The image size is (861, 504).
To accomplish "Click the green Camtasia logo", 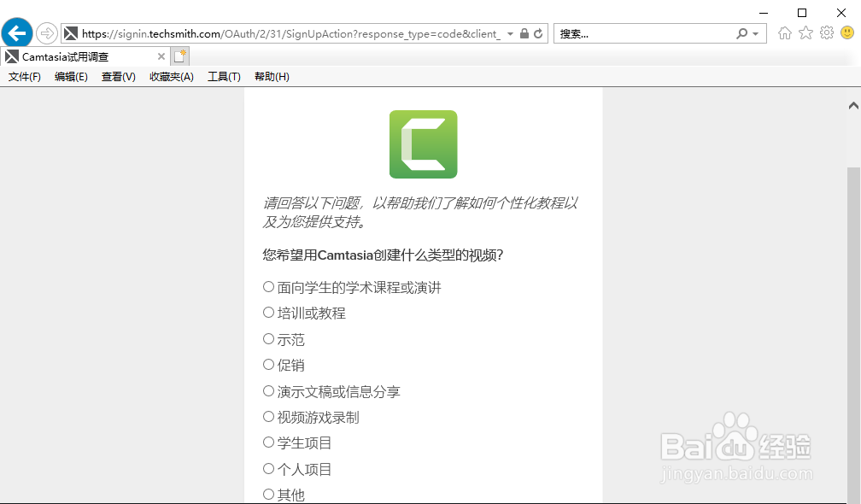I will pyautogui.click(x=424, y=144).
